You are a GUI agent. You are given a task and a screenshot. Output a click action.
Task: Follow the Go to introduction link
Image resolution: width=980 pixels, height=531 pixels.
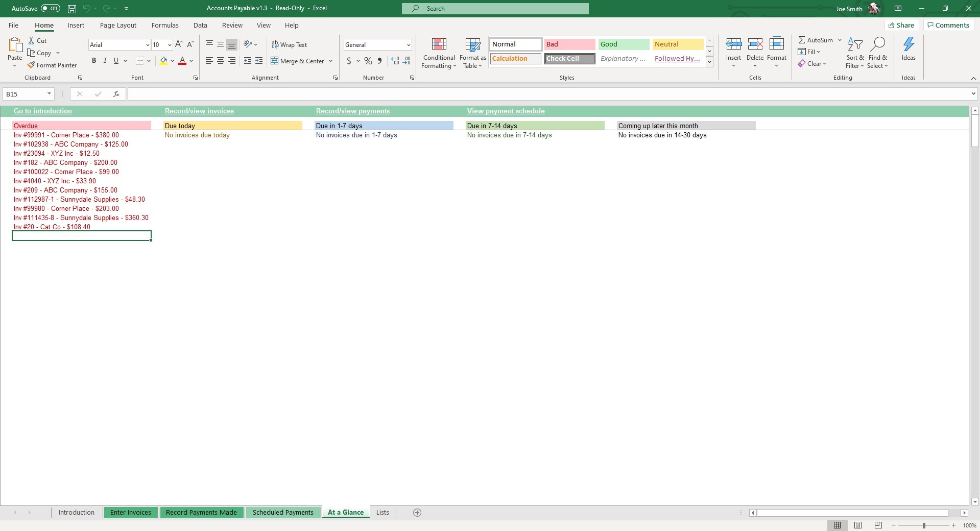pyautogui.click(x=43, y=111)
